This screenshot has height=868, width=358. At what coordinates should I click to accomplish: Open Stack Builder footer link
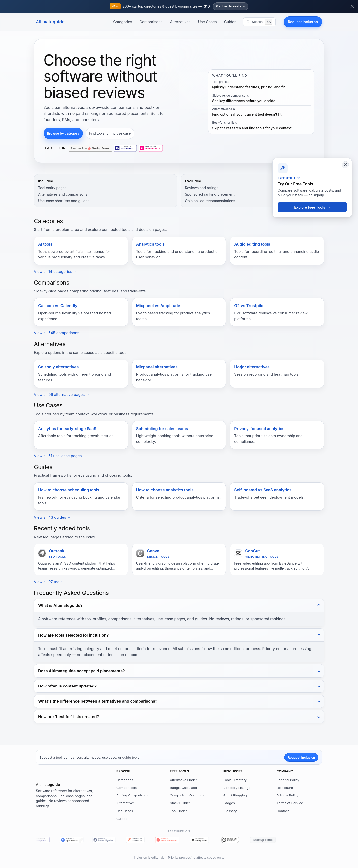[x=180, y=803]
